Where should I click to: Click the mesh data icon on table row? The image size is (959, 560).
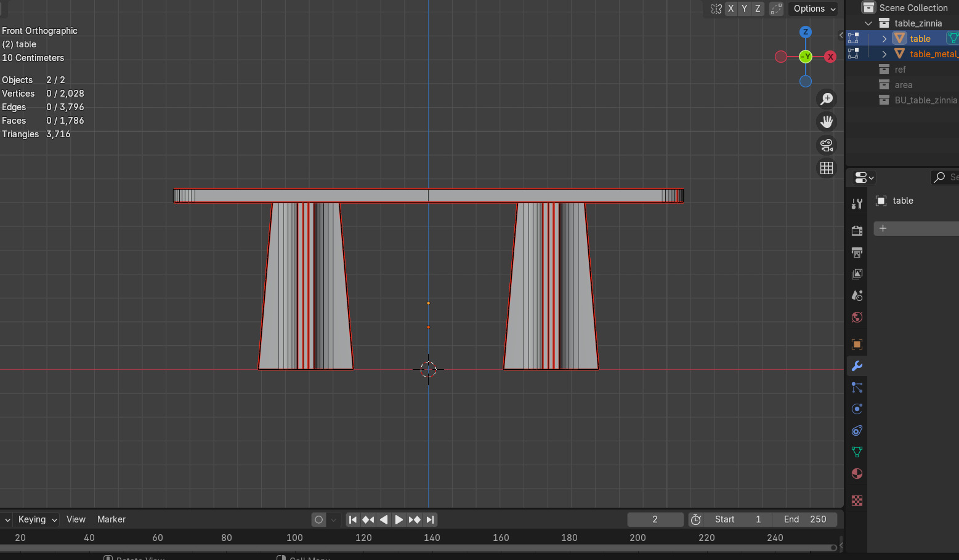[x=952, y=38]
